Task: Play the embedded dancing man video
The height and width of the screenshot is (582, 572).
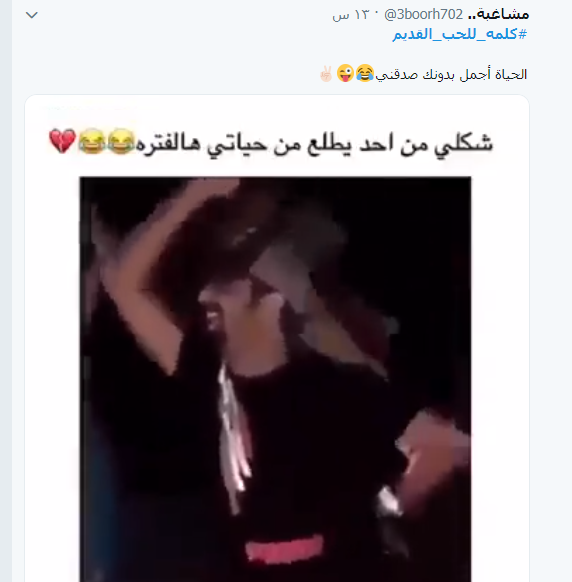Action: (x=275, y=379)
